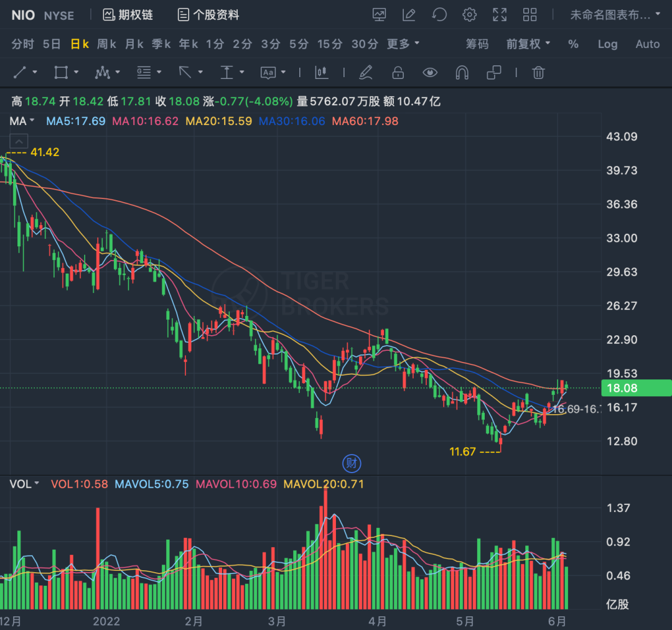Select the trend line drawing tool
672x630 pixels.
(20, 72)
